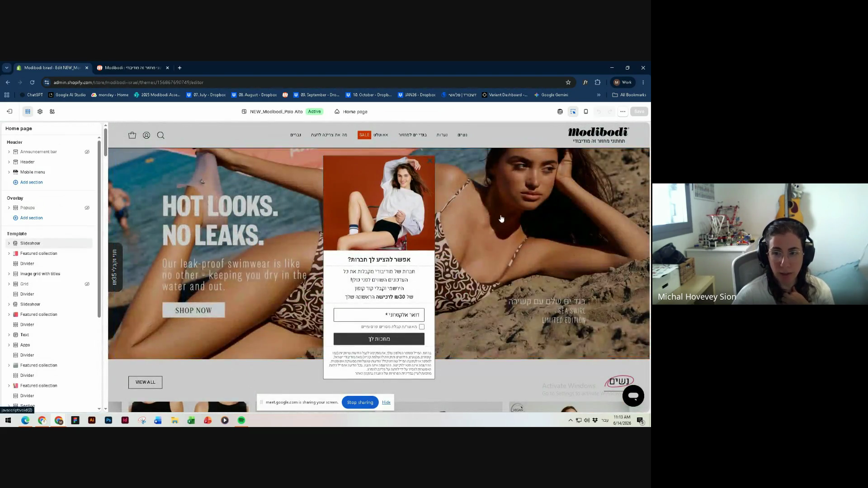
Task: Tick the popup marketing consent checkbox
Action: pyautogui.click(x=421, y=327)
